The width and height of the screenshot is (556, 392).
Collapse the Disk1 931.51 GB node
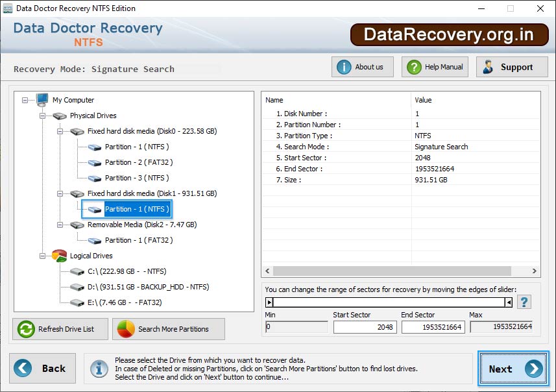pyautogui.click(x=60, y=193)
